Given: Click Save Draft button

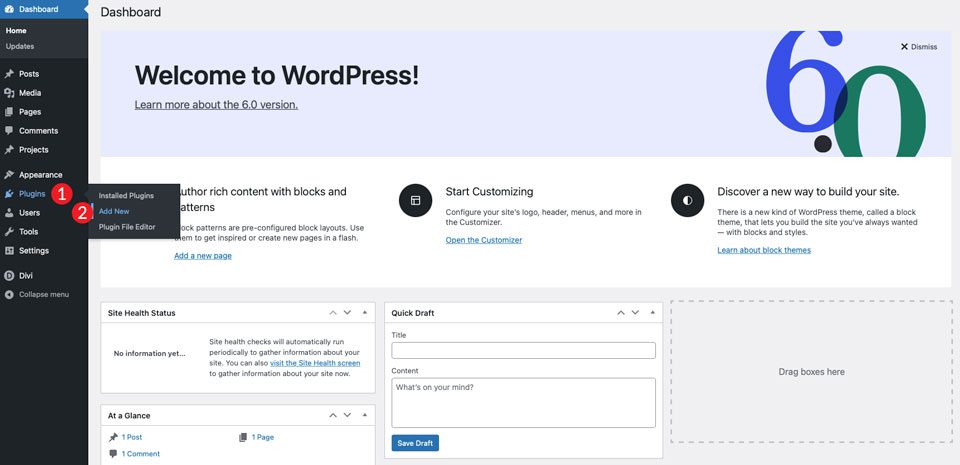Looking at the screenshot, I should click(x=415, y=443).
